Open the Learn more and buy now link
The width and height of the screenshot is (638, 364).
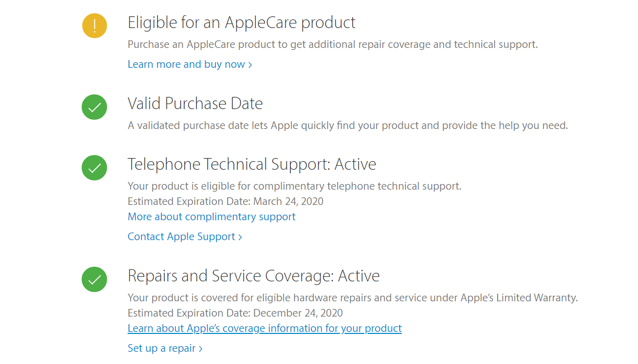pos(189,64)
